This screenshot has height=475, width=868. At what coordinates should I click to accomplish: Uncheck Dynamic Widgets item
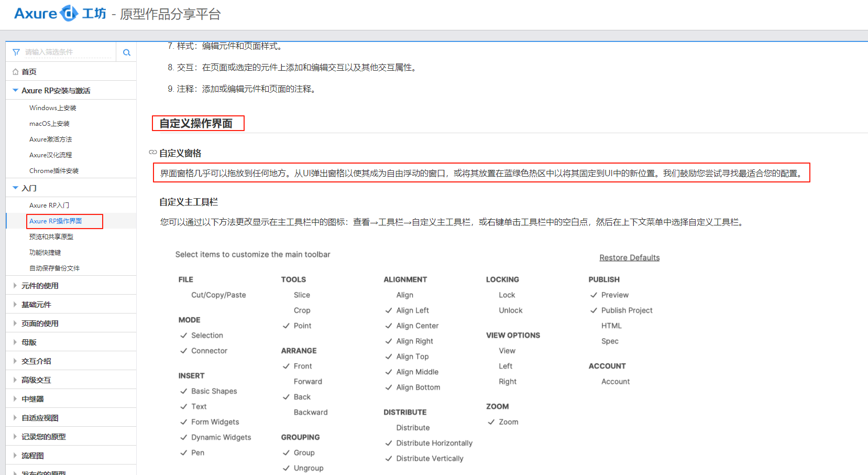(x=215, y=437)
